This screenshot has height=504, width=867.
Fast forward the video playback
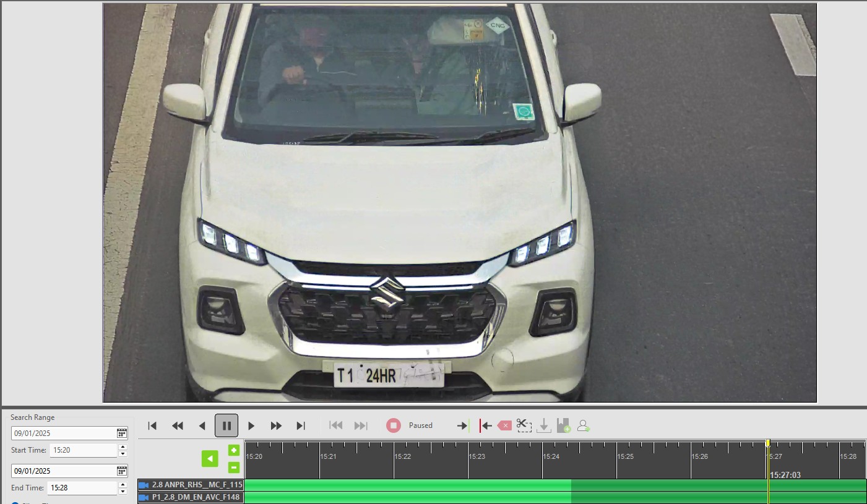[276, 425]
